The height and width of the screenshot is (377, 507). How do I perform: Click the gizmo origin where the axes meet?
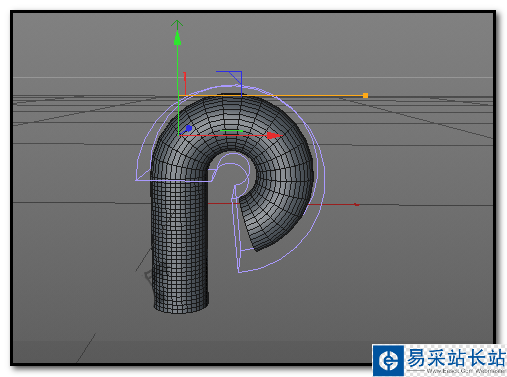pyautogui.click(x=179, y=135)
